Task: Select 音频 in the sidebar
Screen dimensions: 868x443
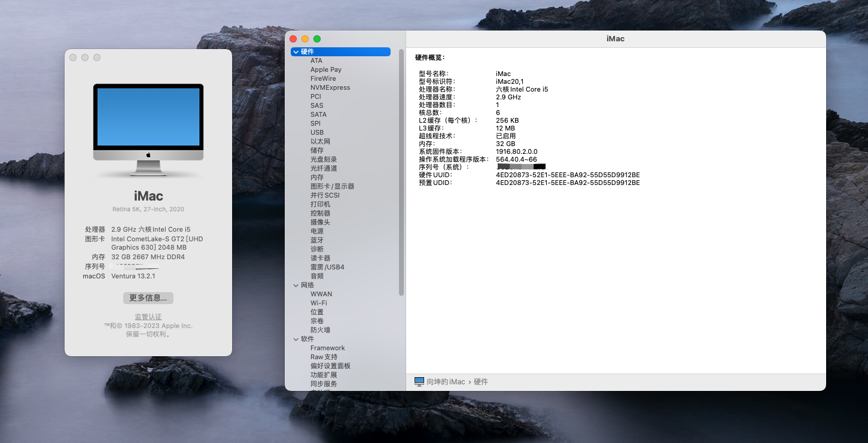Action: coord(317,276)
